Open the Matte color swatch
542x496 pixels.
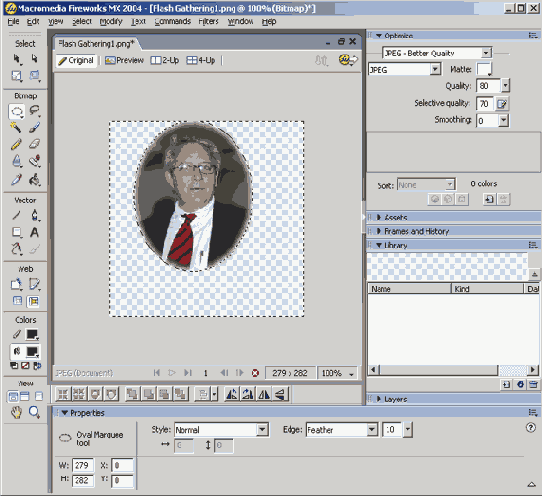pyautogui.click(x=484, y=69)
